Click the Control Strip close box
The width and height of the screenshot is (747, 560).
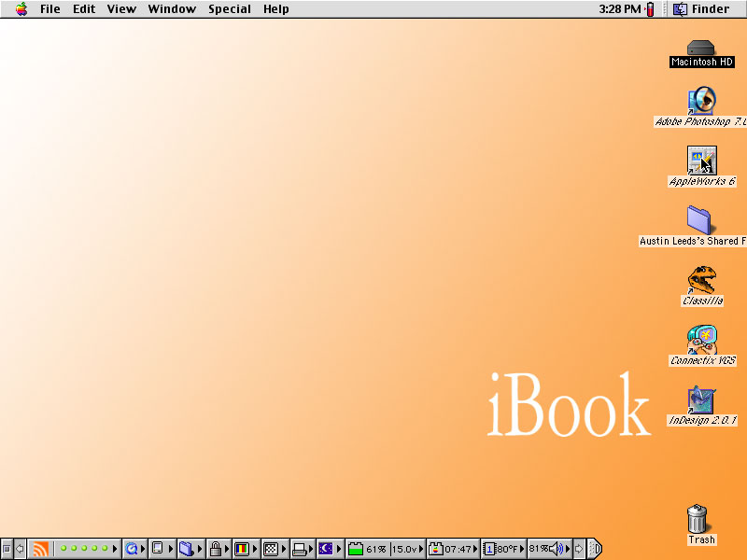(7, 549)
